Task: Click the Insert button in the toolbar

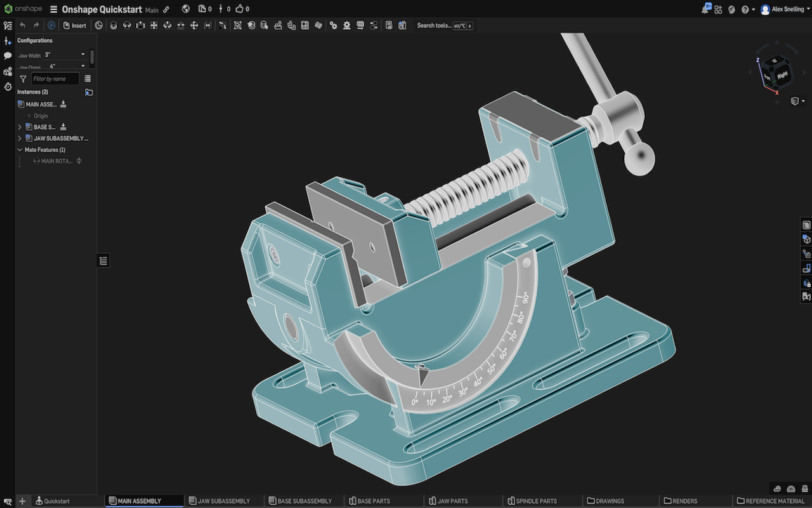Action: point(75,25)
